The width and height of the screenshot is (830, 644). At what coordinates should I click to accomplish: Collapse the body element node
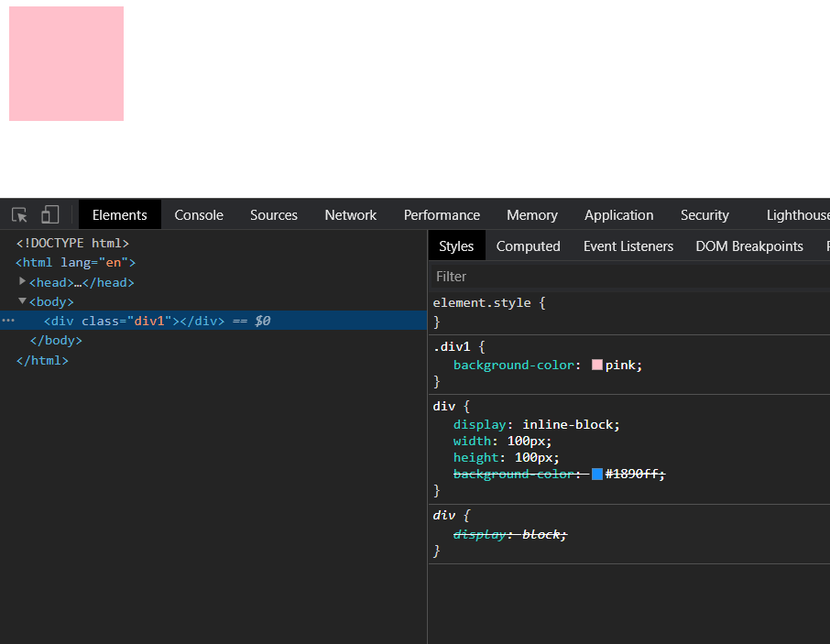(x=23, y=300)
